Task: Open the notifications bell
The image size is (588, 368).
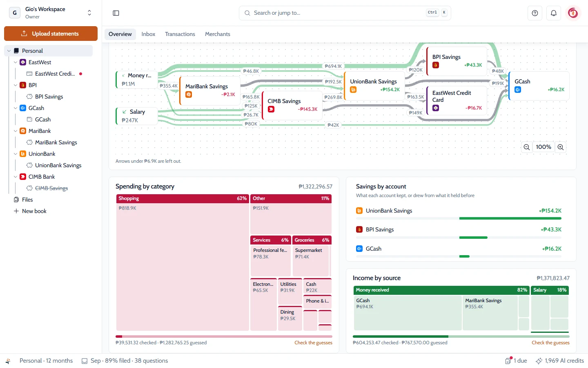Action: tap(554, 13)
